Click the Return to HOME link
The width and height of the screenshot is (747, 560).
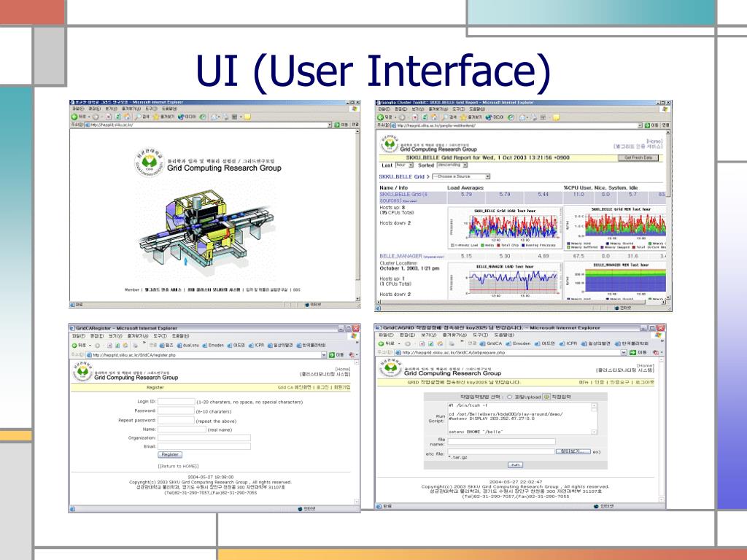[x=178, y=466]
